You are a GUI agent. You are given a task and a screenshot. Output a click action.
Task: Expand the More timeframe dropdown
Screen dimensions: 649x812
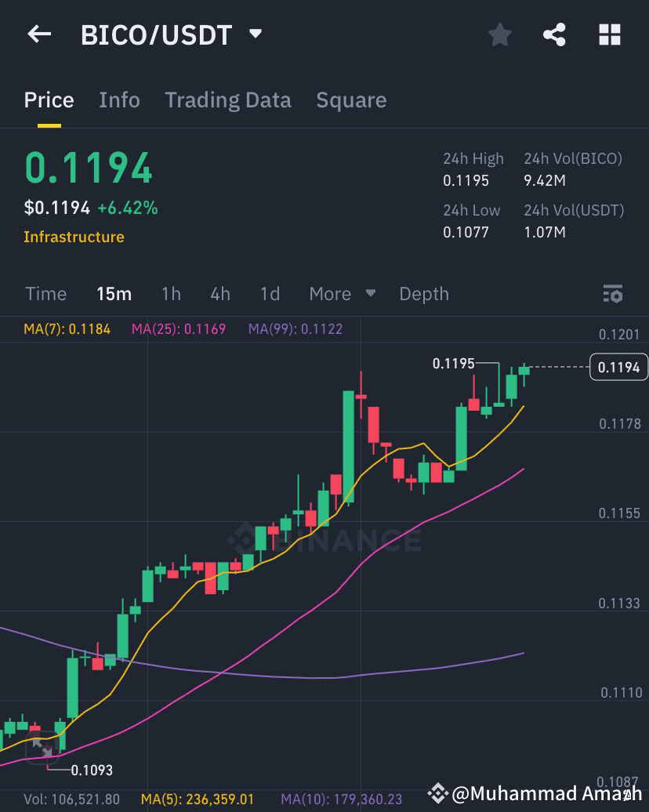coord(340,294)
